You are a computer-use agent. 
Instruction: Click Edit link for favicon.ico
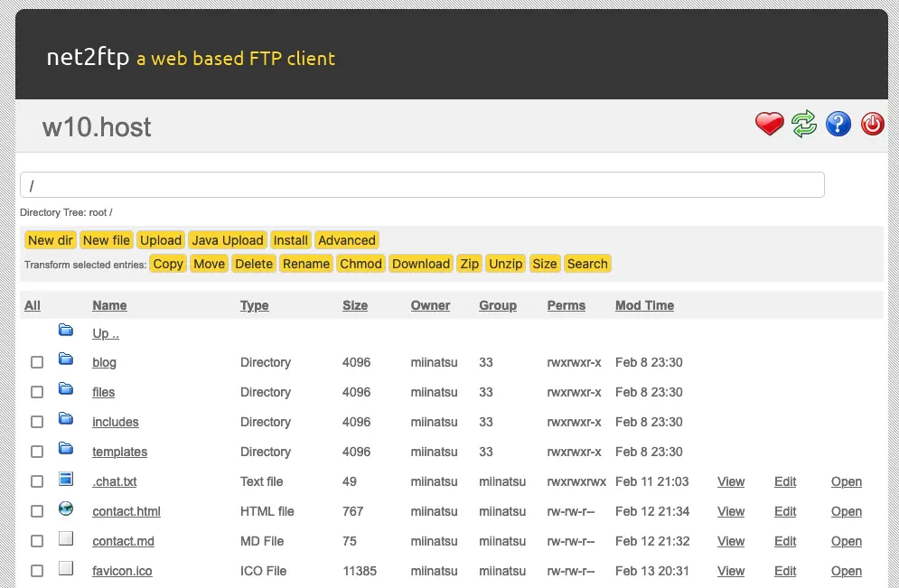point(785,571)
